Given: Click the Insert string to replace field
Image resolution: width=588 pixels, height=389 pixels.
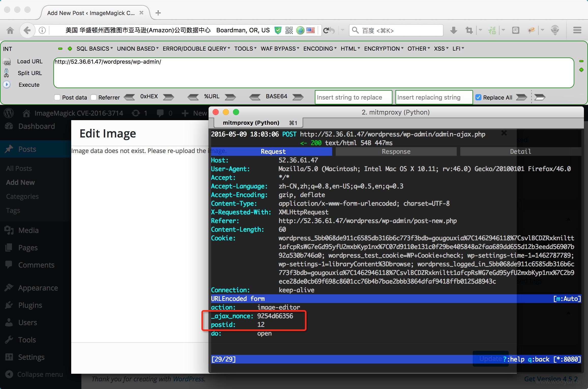Looking at the screenshot, I should pos(353,97).
